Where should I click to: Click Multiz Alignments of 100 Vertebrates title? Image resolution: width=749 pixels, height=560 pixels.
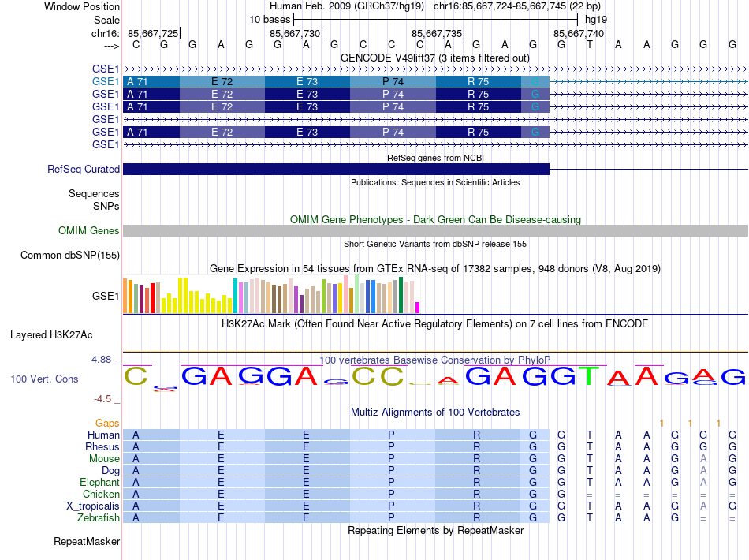[435, 413]
